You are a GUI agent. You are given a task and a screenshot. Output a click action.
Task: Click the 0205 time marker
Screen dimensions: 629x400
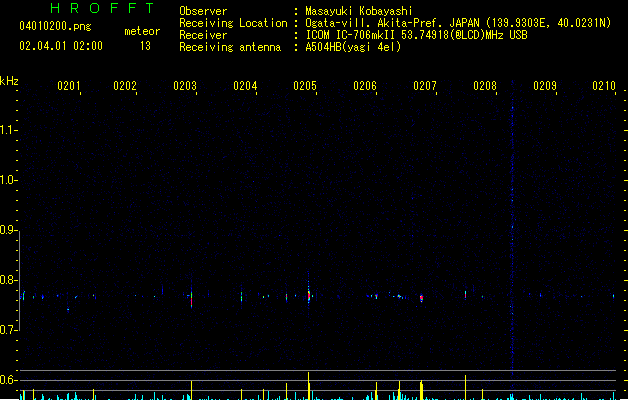tap(305, 86)
